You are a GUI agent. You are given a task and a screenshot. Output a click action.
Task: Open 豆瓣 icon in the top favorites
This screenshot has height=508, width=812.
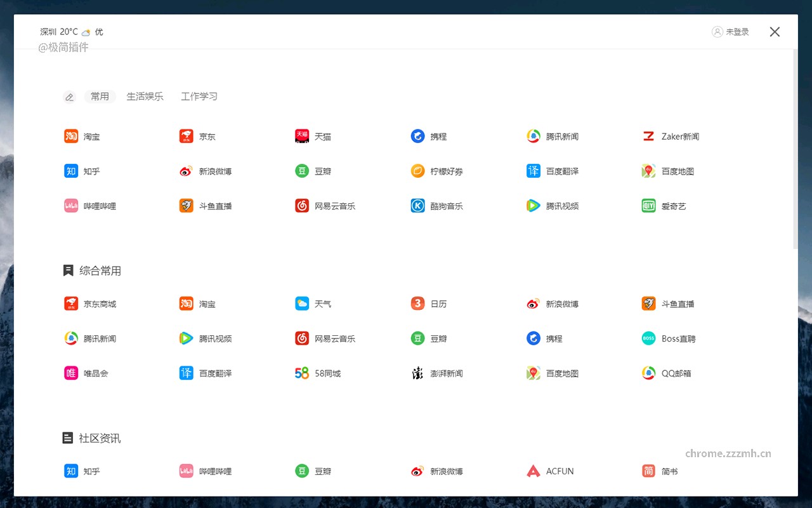(x=302, y=171)
